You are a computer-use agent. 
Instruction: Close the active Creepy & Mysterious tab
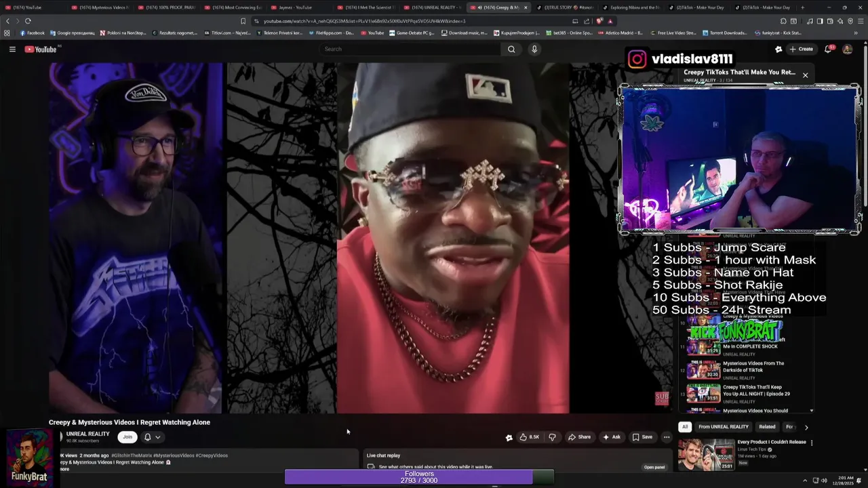(526, 7)
